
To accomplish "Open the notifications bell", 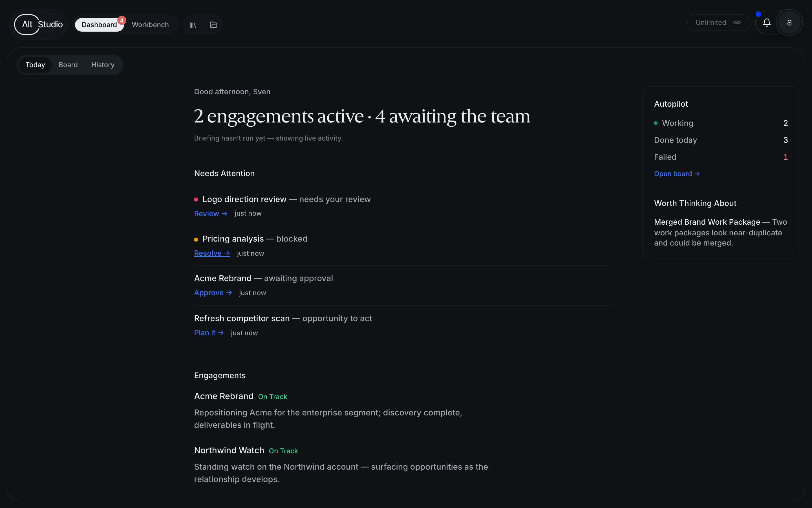I will (x=767, y=23).
